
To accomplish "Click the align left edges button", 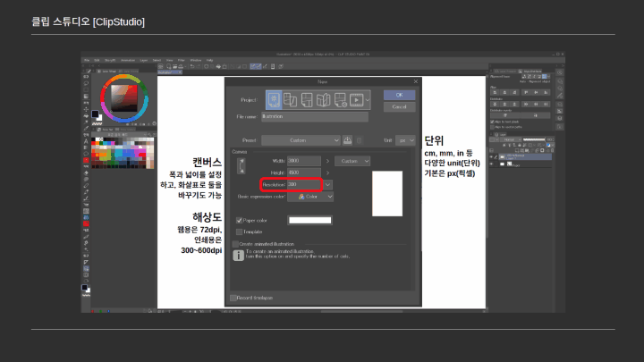I will pos(495,92).
